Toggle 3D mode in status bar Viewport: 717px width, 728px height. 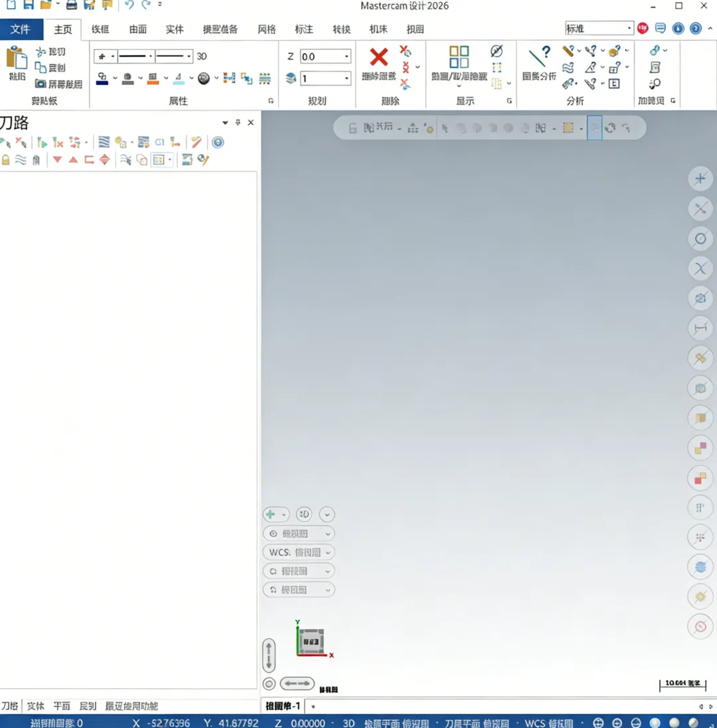[349, 723]
